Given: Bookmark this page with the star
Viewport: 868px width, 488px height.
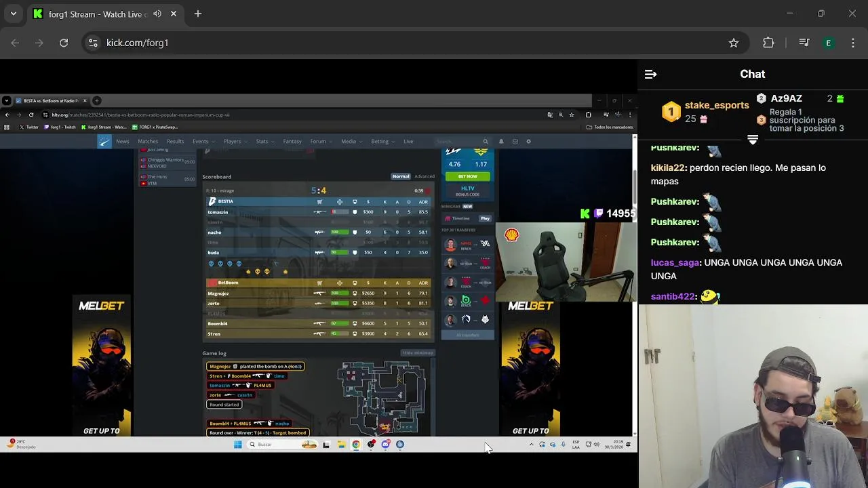Looking at the screenshot, I should [x=734, y=43].
